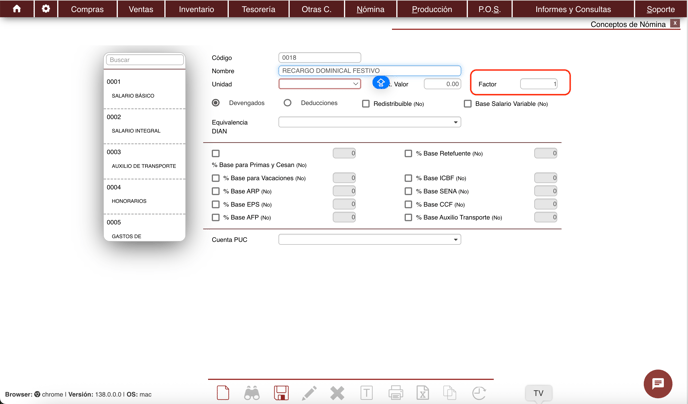The image size is (688, 404).
Task: Click the Nombre field
Action: pos(369,70)
